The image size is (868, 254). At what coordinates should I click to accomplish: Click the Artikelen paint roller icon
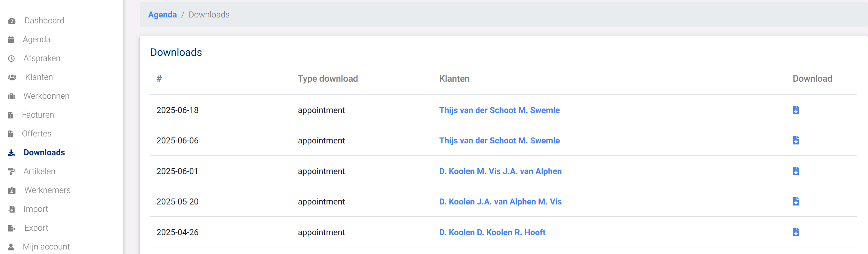tap(11, 172)
